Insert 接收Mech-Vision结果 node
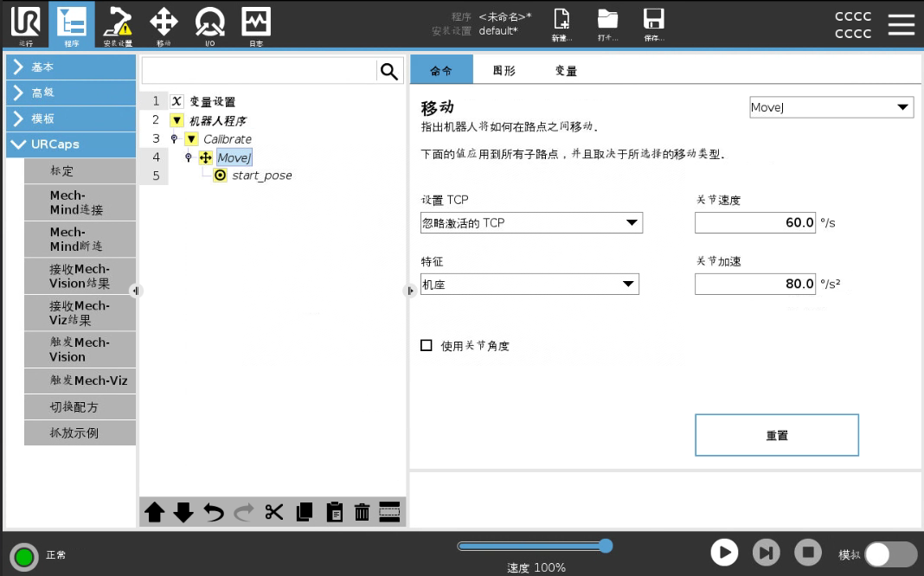The height and width of the screenshot is (576, 924). (80, 276)
